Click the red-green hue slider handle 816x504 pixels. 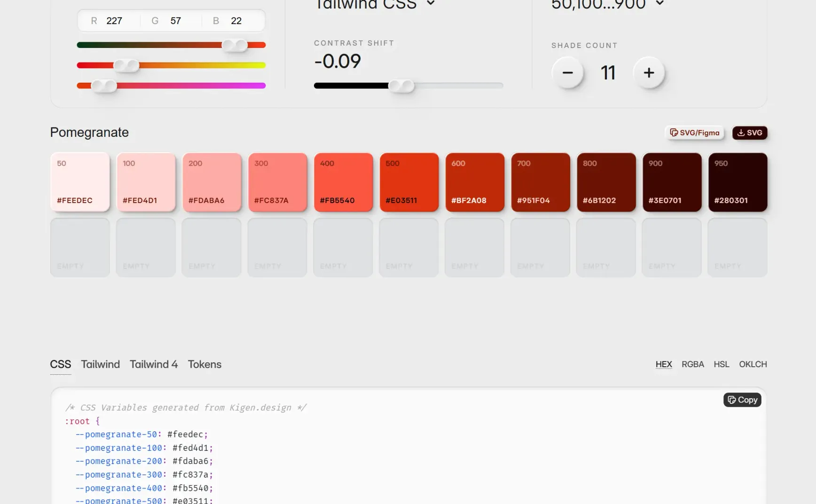pos(235,45)
